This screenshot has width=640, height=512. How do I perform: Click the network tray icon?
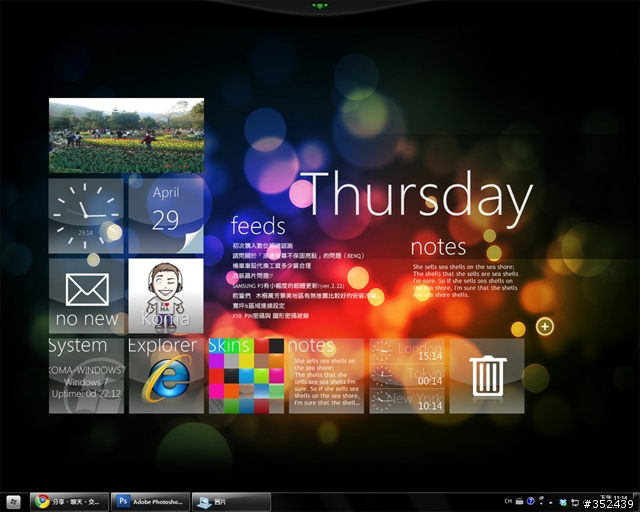pyautogui.click(x=575, y=502)
